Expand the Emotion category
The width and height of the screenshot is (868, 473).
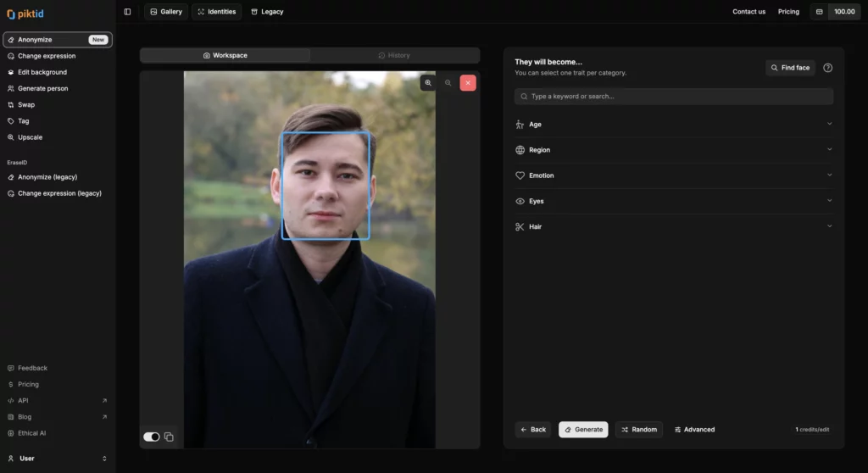click(674, 175)
